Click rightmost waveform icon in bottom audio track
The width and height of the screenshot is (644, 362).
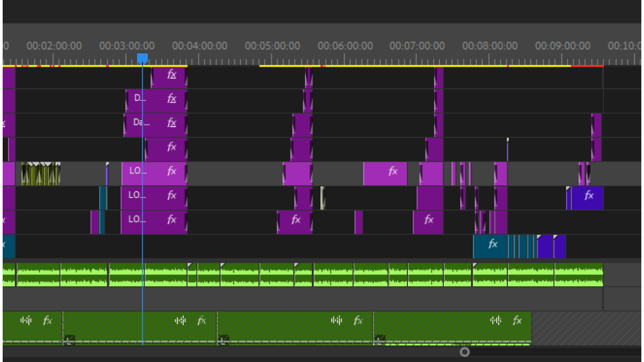coord(496,320)
